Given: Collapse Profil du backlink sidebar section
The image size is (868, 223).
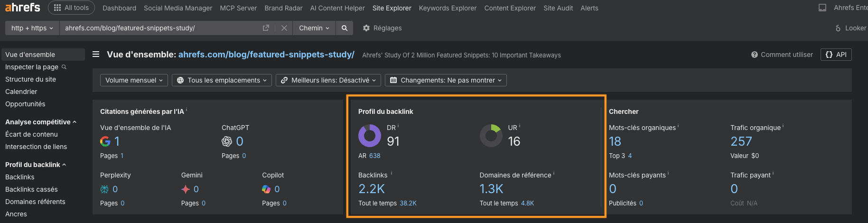Looking at the screenshot, I should pyautogui.click(x=36, y=165).
